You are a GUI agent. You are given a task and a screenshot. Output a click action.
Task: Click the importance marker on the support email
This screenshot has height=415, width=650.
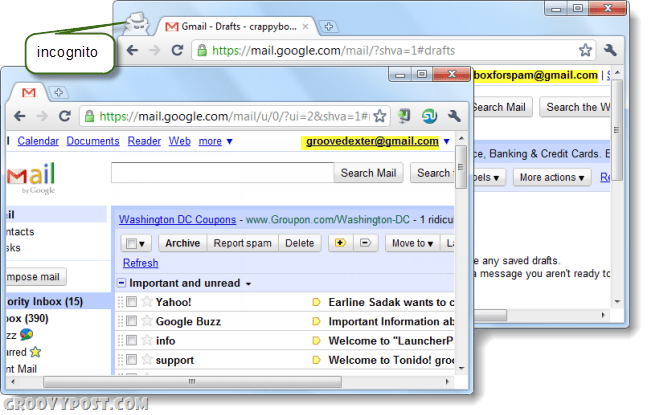click(x=316, y=360)
